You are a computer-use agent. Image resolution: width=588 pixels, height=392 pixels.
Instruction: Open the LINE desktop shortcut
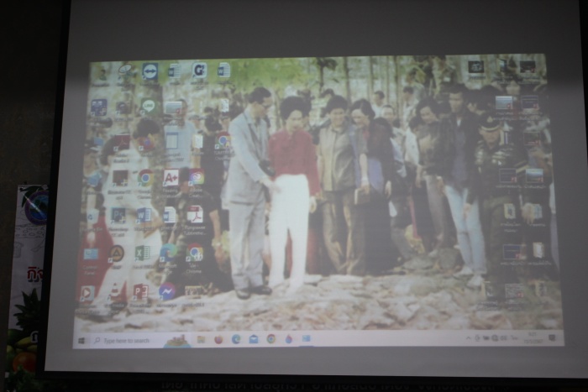pos(148,107)
